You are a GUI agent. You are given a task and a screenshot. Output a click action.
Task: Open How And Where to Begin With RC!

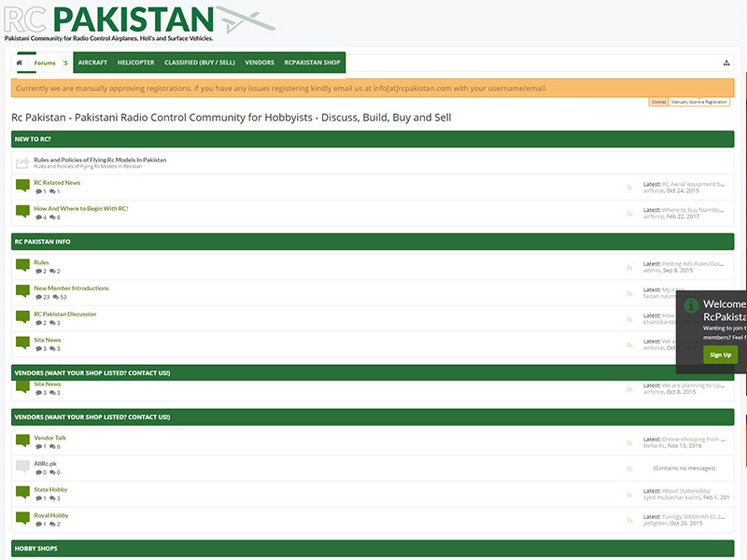[x=80, y=208]
